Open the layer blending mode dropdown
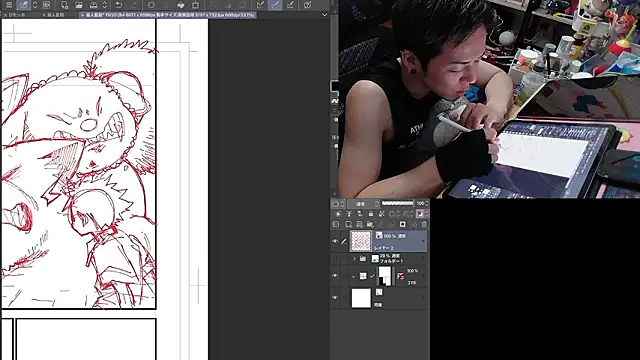 363,203
